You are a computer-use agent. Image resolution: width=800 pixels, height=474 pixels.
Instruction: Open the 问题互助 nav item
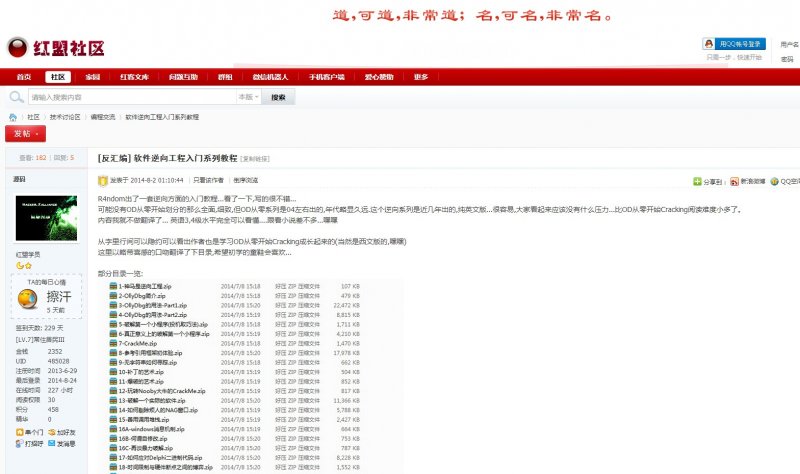tap(183, 77)
